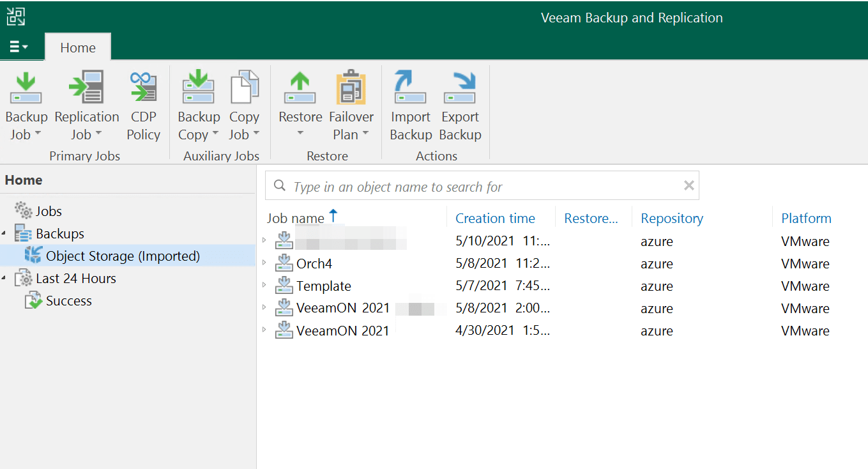This screenshot has width=868, height=469.
Task: Click VMware platform in Orch4 row
Action: click(805, 264)
